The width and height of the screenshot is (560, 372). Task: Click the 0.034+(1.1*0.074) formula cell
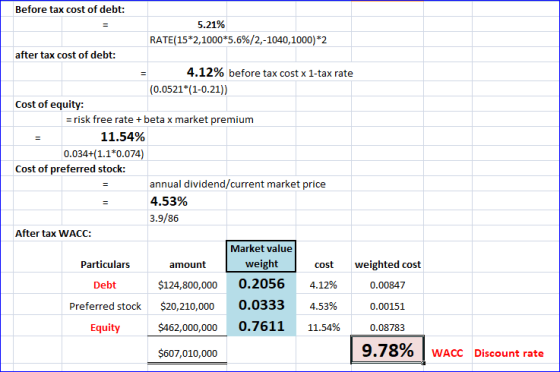point(105,154)
